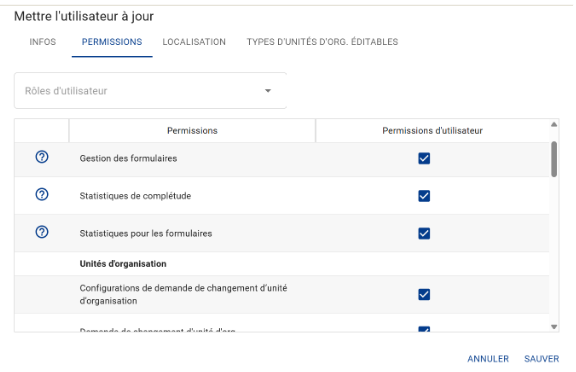Click the permissions table scrollbar thumb
The image size is (576, 372).
[554, 159]
